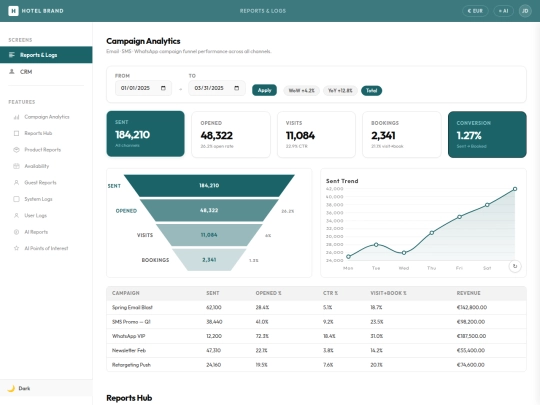Select the Sent KPI card
Image resolution: width=540 pixels, height=405 pixels.
(x=145, y=134)
